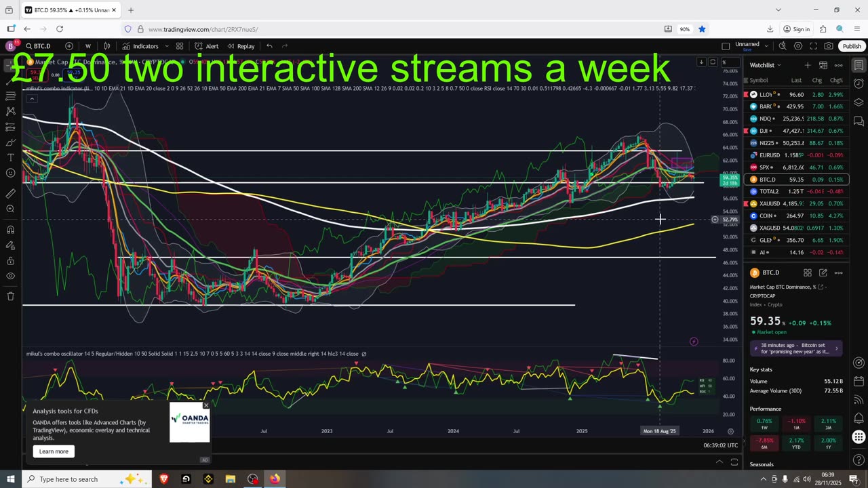Remove drawings with trash icon
868x488 pixels.
(x=10, y=296)
